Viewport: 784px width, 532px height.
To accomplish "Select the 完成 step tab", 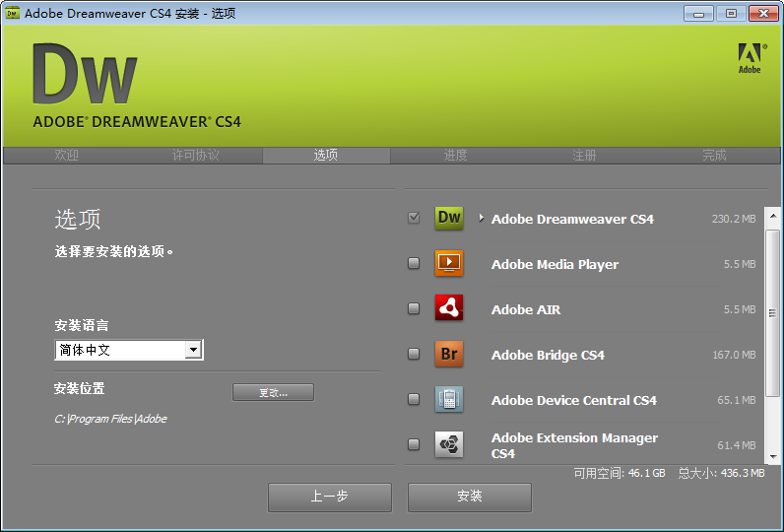I will coord(714,155).
